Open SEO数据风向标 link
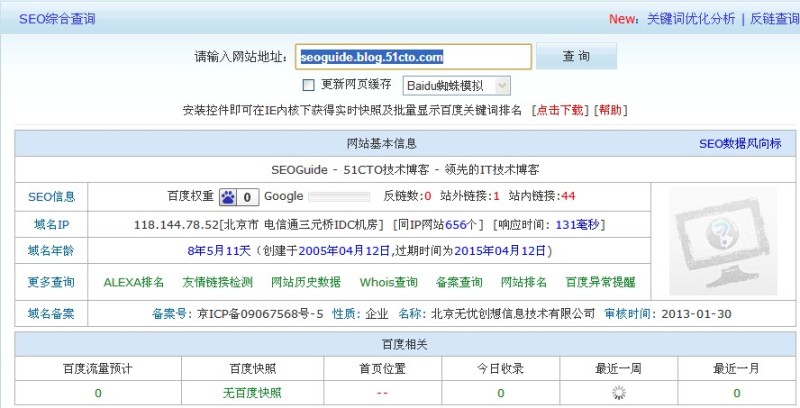Viewport: 800px width, 408px height. pos(740,144)
